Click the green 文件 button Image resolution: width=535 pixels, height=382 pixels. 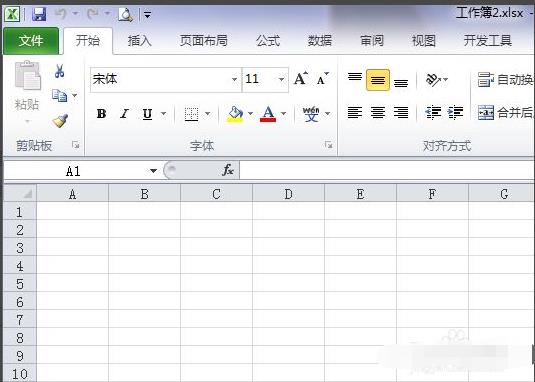[31, 41]
